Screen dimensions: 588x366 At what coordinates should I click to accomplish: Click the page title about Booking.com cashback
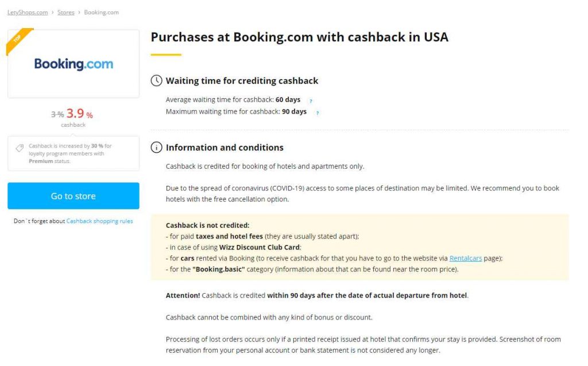pyautogui.click(x=299, y=37)
